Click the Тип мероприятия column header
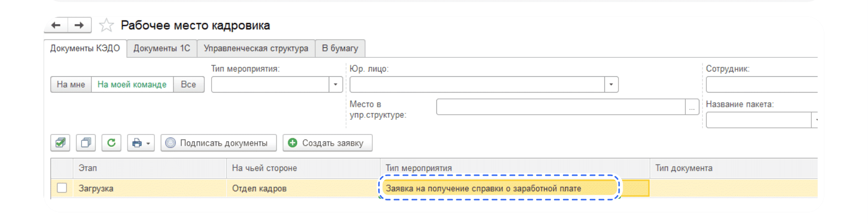The image size is (868, 224). (515, 168)
